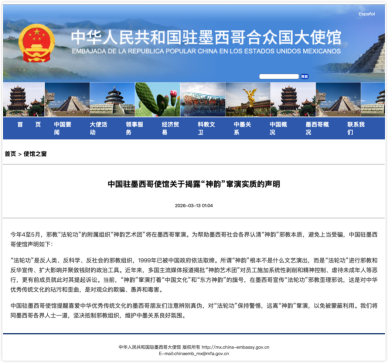Open the 墨西哥概况 navigation menu item
The image size is (389, 364).
[317, 128]
